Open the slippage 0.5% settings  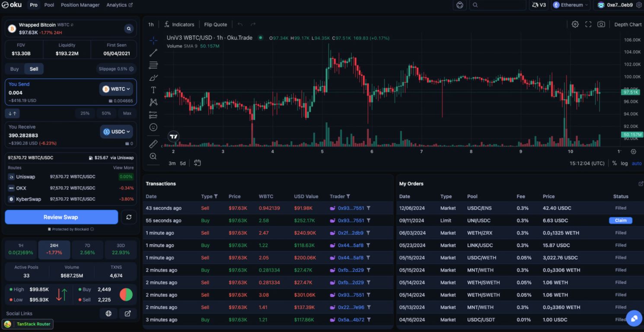[116, 69]
